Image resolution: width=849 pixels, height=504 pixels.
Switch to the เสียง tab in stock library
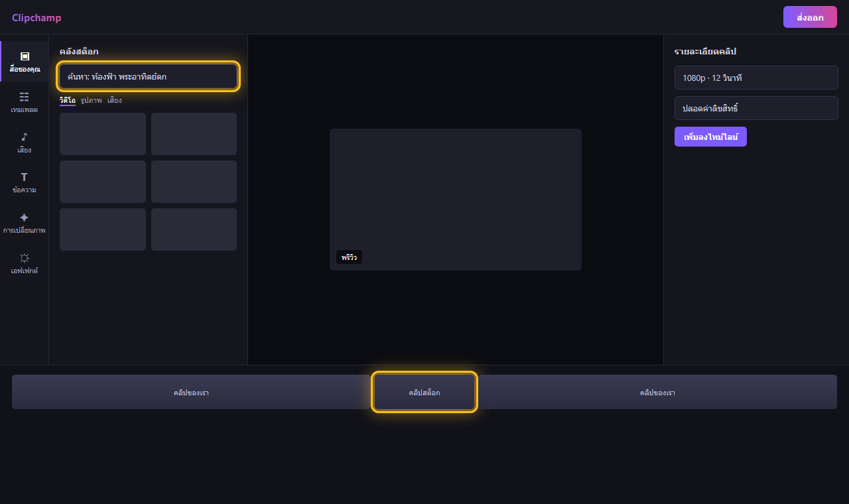(115, 100)
